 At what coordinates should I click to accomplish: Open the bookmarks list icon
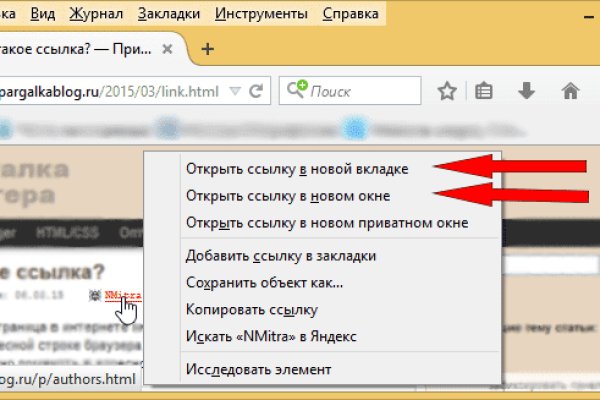point(484,91)
